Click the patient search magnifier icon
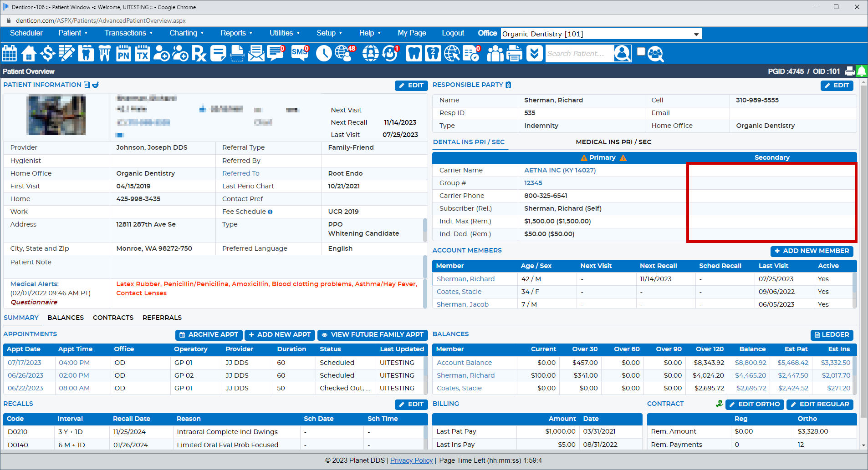Viewport: 868px width, 470px height. pyautogui.click(x=622, y=54)
